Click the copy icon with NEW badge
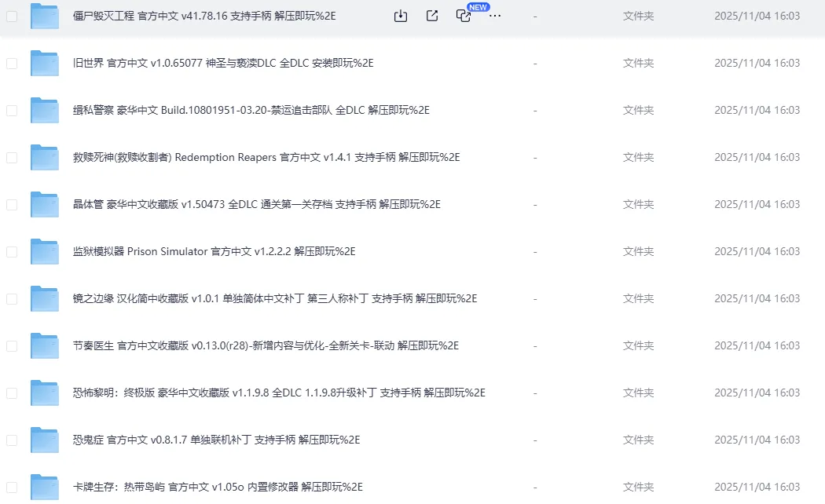This screenshot has height=504, width=825. coord(464,16)
